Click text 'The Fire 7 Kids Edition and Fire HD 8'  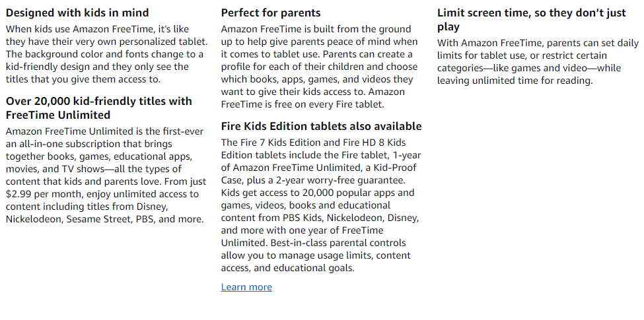[313, 143]
